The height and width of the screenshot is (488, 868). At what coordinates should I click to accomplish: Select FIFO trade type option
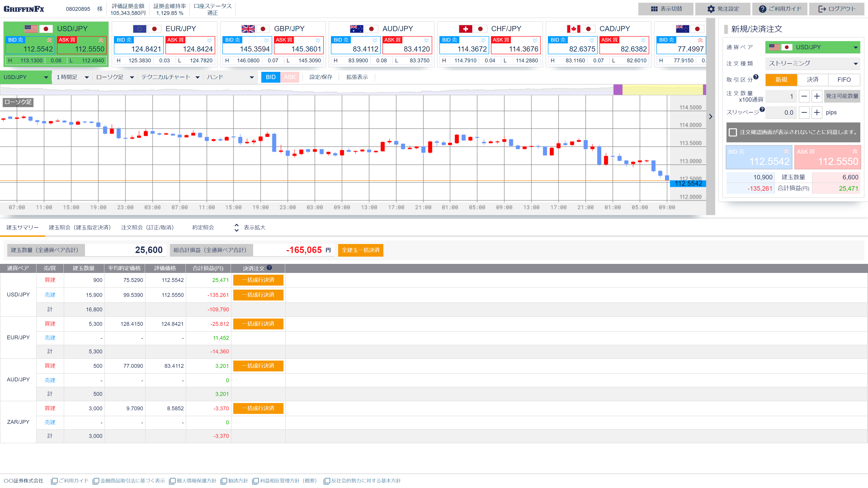click(844, 80)
